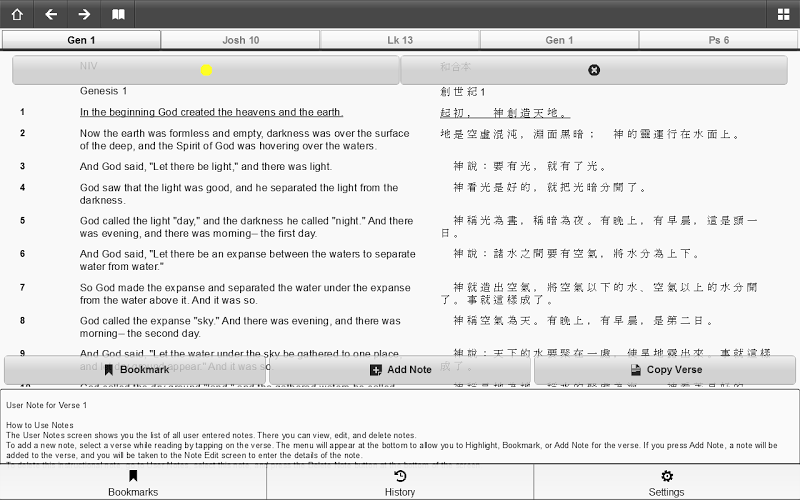
Task: Select Chinese verse 3 神說要有光
Action: click(531, 166)
